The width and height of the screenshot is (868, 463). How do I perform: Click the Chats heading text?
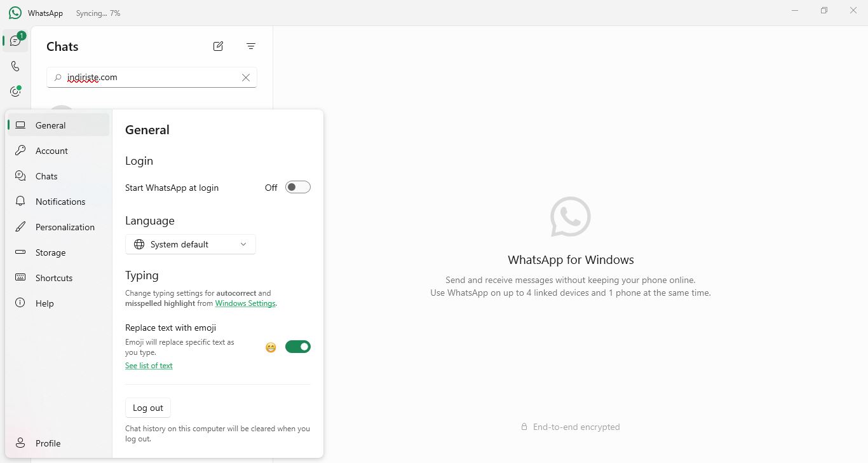point(62,46)
